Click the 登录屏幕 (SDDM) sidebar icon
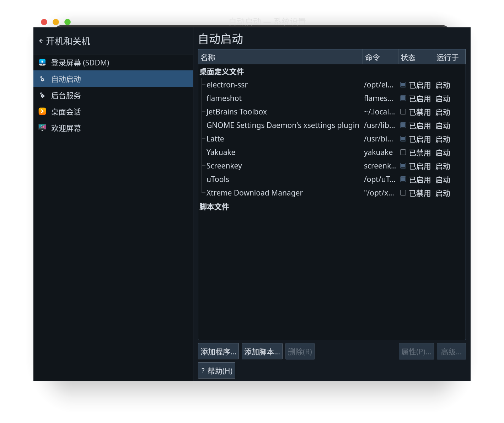Viewport: 504px width, 423px height. pyautogui.click(x=42, y=63)
